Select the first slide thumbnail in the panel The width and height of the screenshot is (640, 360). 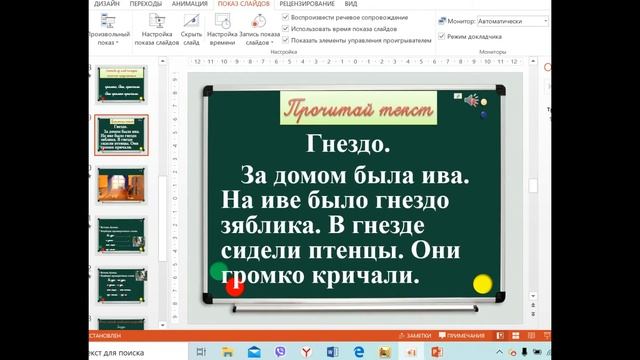[x=121, y=84]
